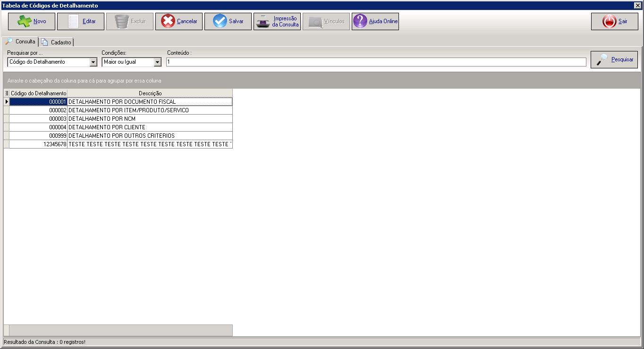
Task: Select cell with code 000003
Action: 39,119
